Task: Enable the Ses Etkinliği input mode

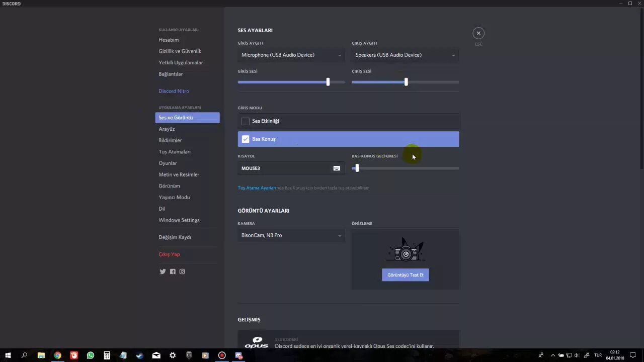Action: (x=245, y=121)
